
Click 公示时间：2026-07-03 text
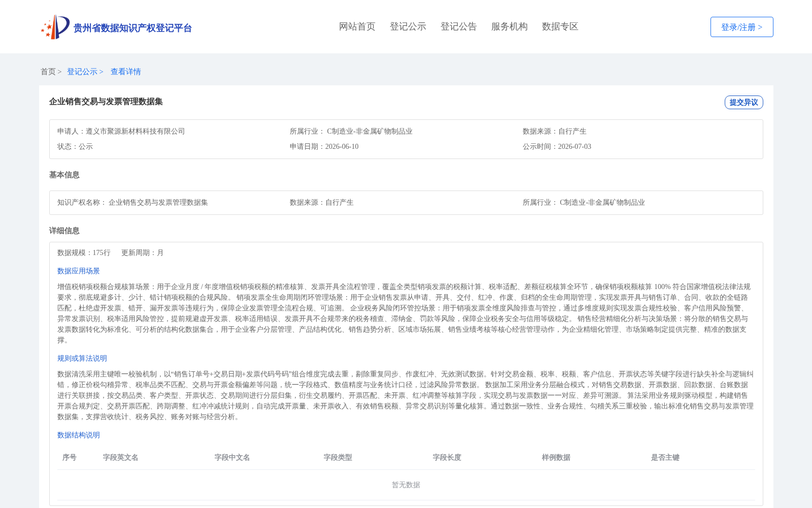[557, 147]
